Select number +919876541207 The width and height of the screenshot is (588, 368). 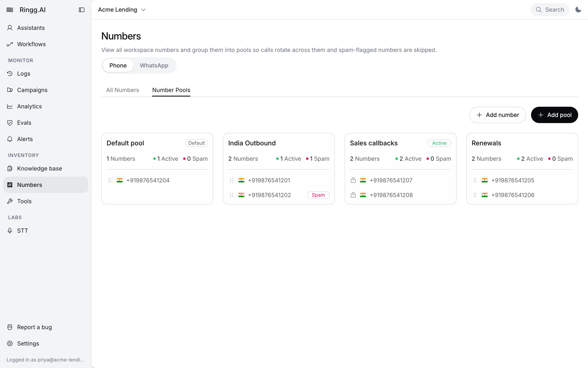pos(391,180)
